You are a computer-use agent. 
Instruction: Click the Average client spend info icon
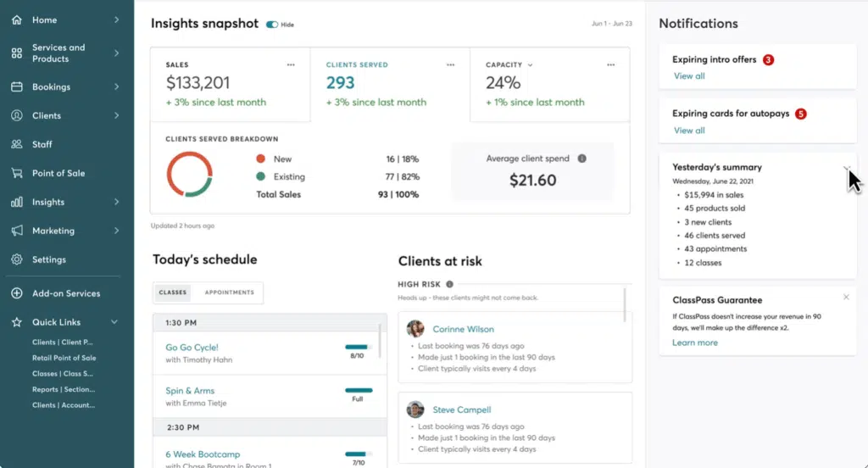[581, 159]
